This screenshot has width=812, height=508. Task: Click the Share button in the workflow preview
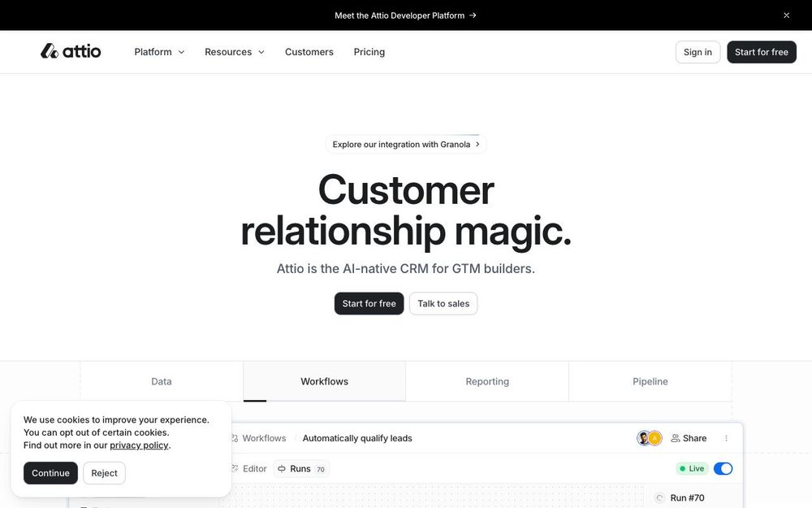tap(689, 438)
